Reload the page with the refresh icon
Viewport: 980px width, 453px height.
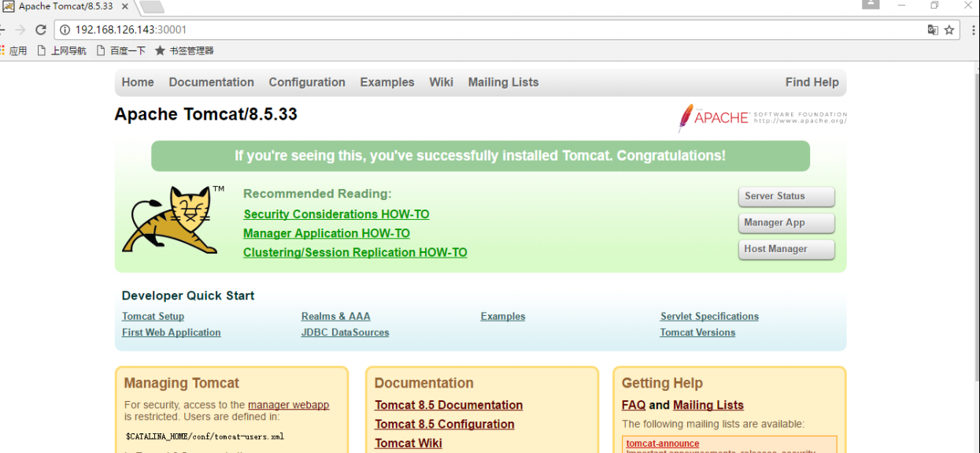pos(41,30)
